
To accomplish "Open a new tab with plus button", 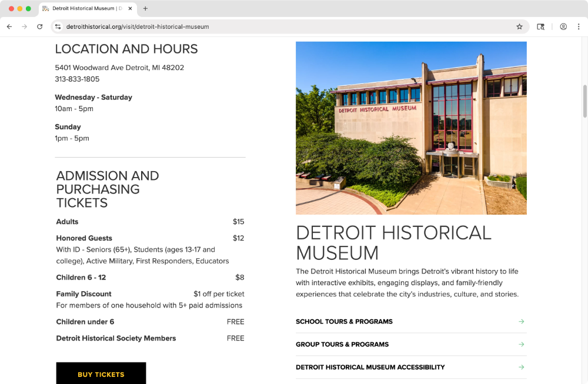I will coord(145,9).
